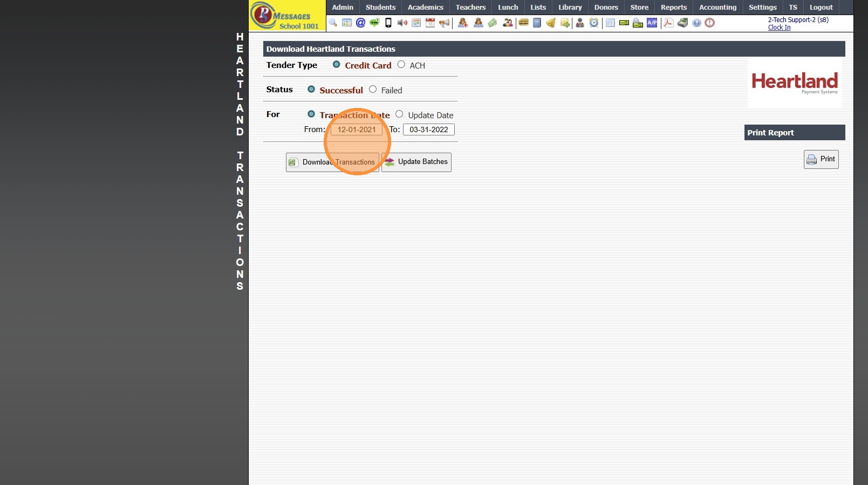Open the Students menu
The width and height of the screenshot is (868, 485).
click(380, 8)
